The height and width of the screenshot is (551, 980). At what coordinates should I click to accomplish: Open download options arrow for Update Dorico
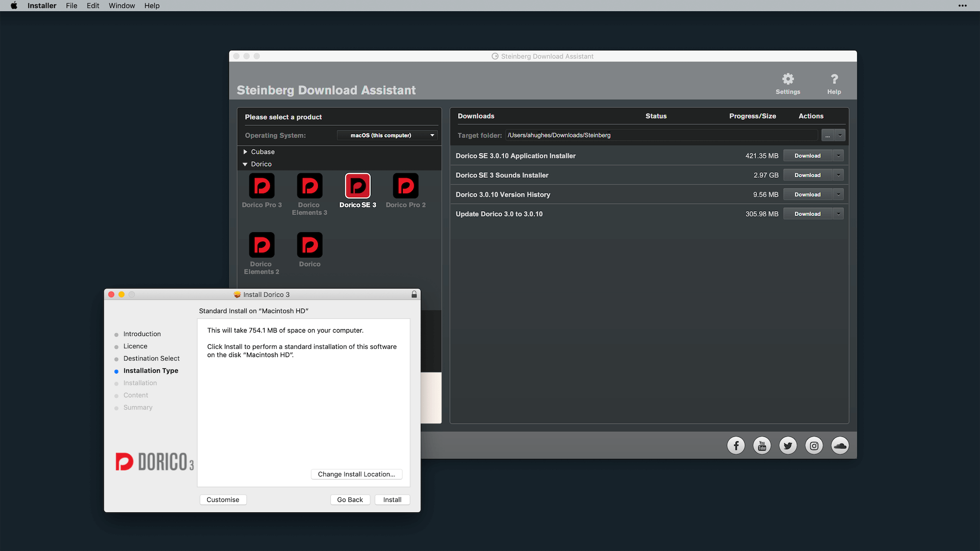tap(838, 214)
